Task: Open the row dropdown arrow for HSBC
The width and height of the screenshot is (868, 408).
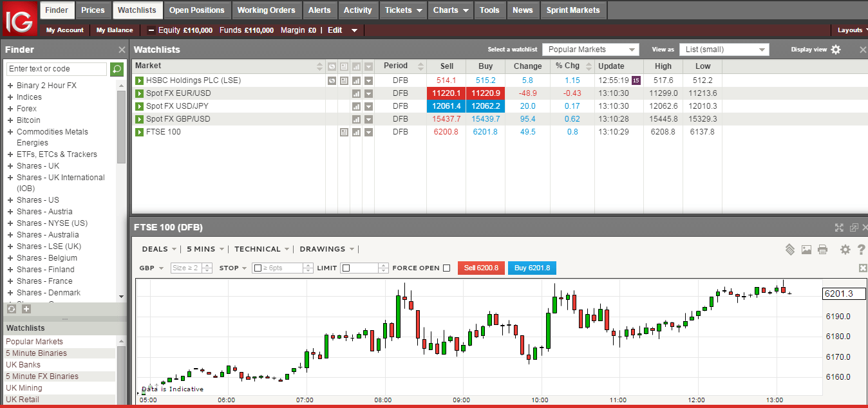Action: 368,80
